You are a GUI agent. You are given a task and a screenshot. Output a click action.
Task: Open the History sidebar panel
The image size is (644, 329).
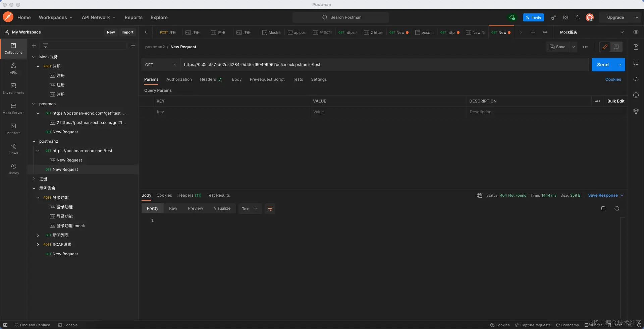(13, 169)
